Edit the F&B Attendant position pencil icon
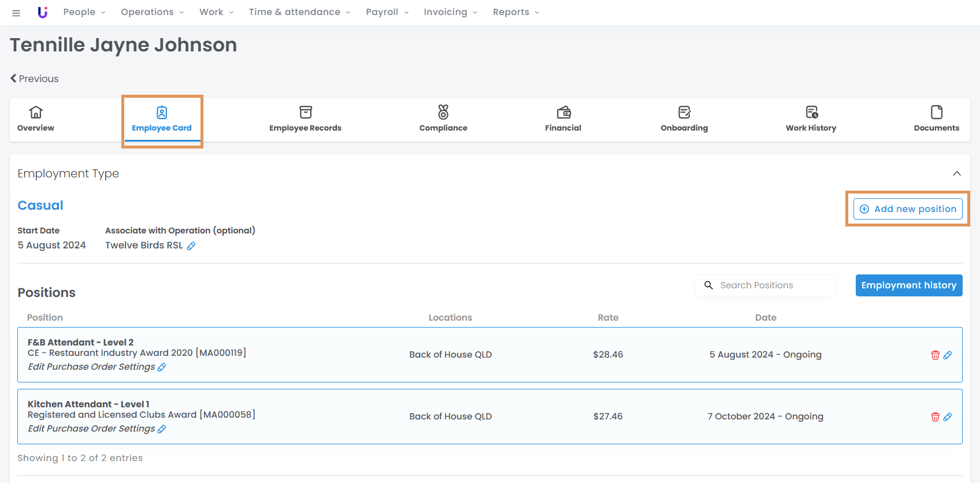 click(x=948, y=355)
